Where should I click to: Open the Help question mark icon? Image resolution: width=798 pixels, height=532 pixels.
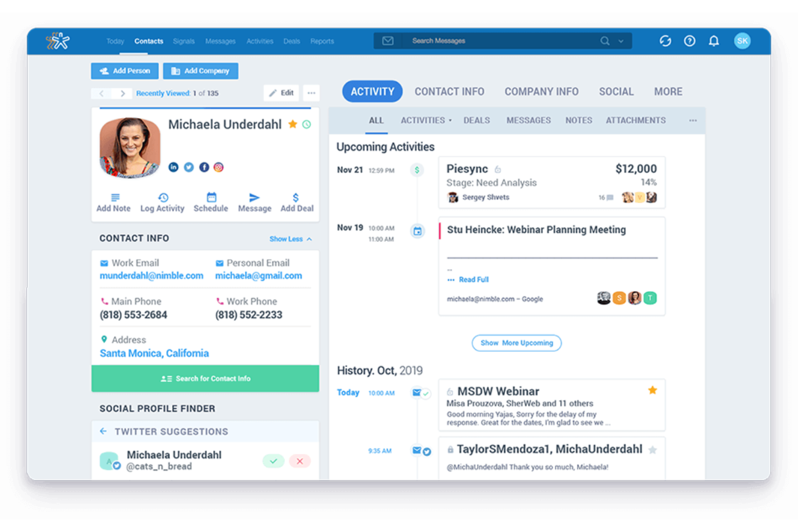point(689,40)
